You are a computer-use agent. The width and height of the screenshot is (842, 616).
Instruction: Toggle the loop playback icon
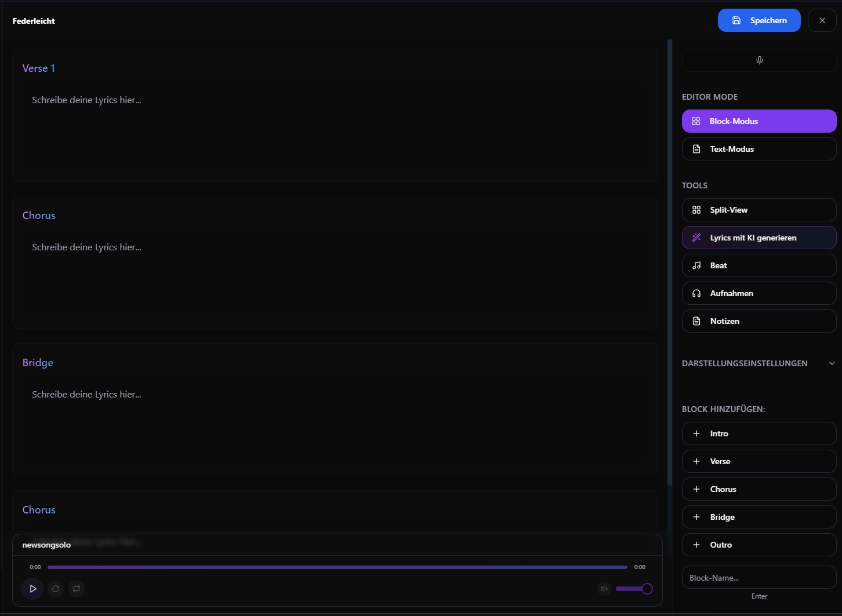pyautogui.click(x=77, y=589)
